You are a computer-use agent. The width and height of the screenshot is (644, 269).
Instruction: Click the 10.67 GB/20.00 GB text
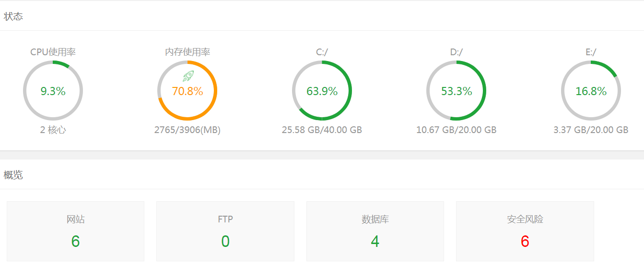click(x=457, y=130)
